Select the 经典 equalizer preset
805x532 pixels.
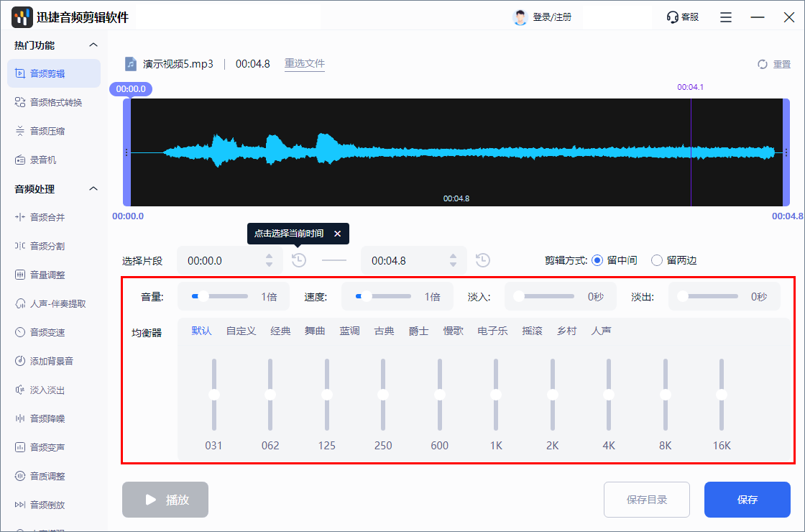click(x=280, y=331)
